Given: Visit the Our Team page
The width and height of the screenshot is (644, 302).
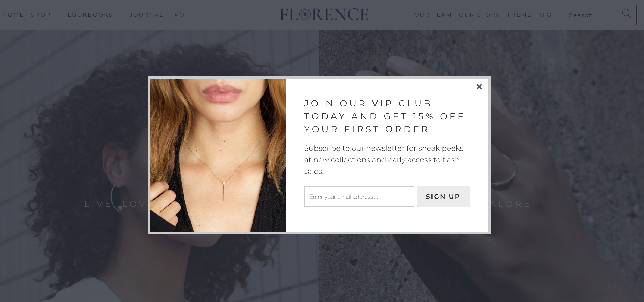Looking at the screenshot, I should (433, 15).
